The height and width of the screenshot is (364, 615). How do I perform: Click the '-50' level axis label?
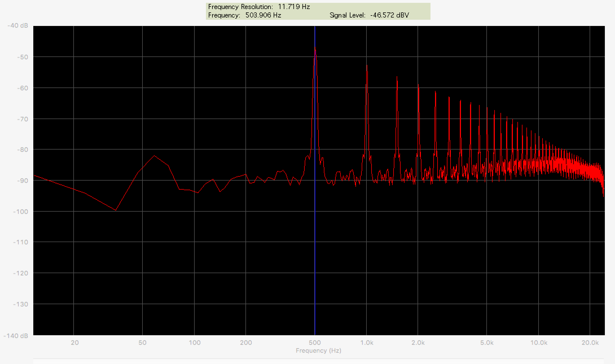coord(22,57)
